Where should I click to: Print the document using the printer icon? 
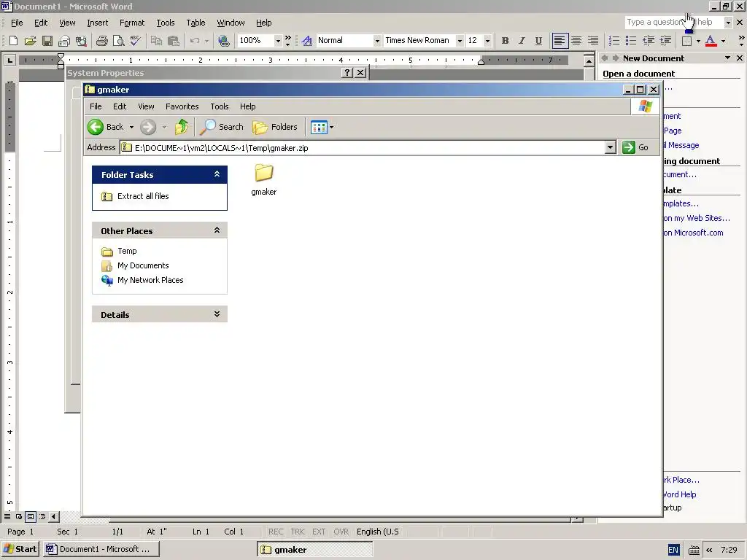point(101,41)
